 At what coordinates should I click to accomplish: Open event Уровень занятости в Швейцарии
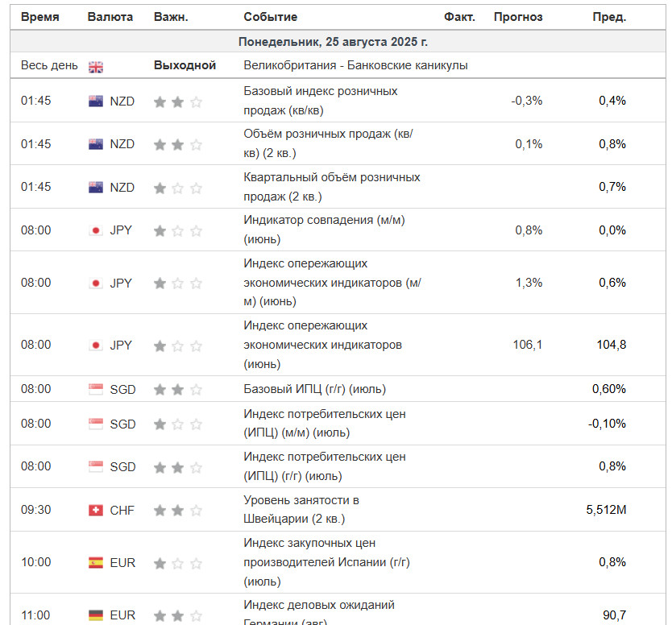(x=301, y=509)
